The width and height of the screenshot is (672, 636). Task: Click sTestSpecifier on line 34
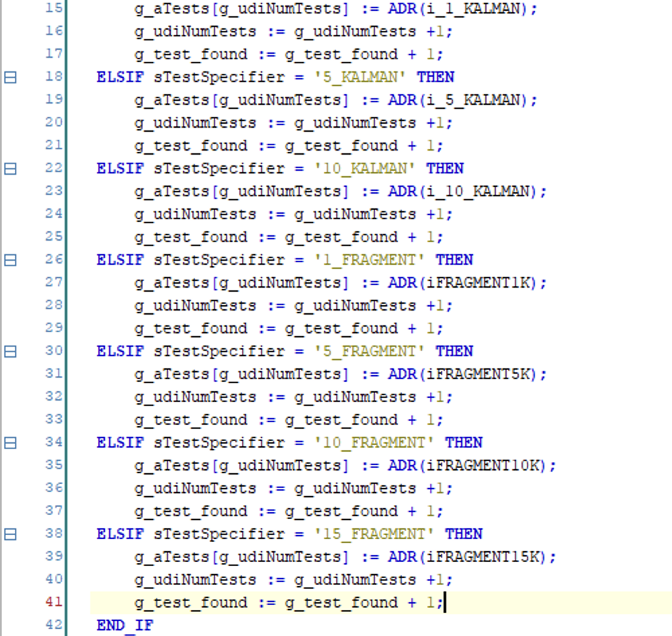pos(219,442)
